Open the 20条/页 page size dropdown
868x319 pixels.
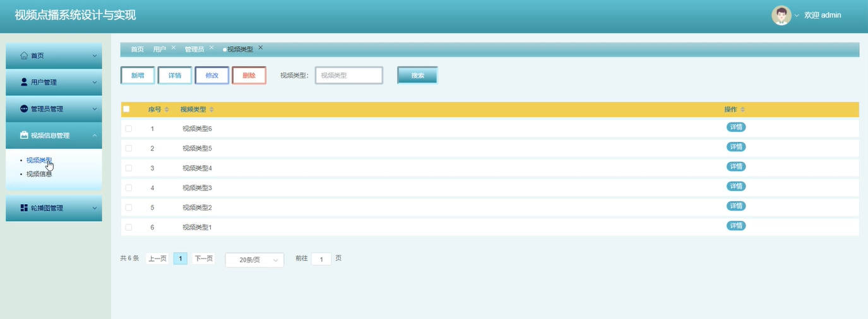(x=254, y=260)
